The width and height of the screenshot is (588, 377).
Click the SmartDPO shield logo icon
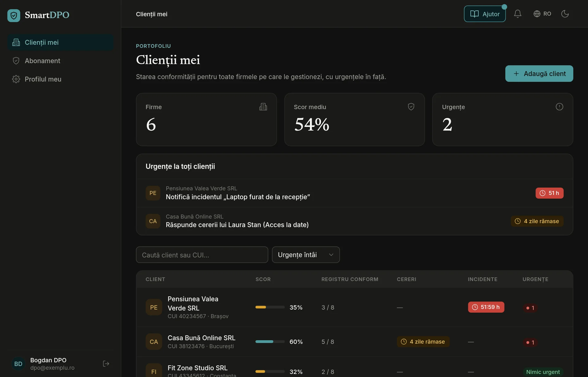[x=14, y=15]
